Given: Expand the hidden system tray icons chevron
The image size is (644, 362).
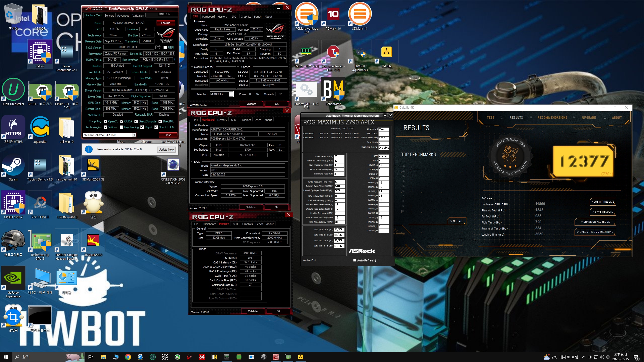Looking at the screenshot, I should [584, 357].
